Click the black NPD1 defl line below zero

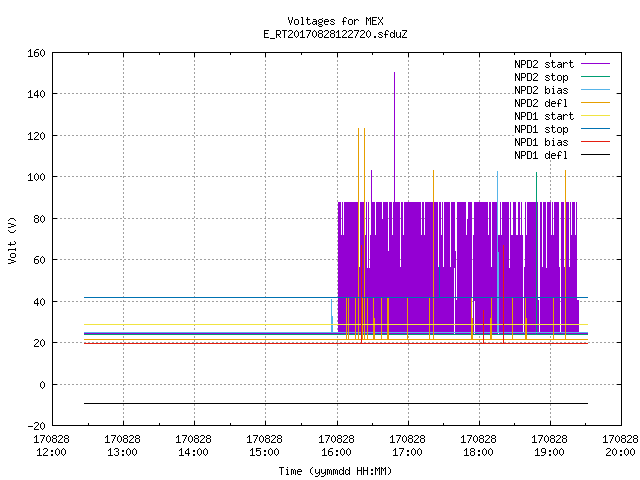point(336,404)
